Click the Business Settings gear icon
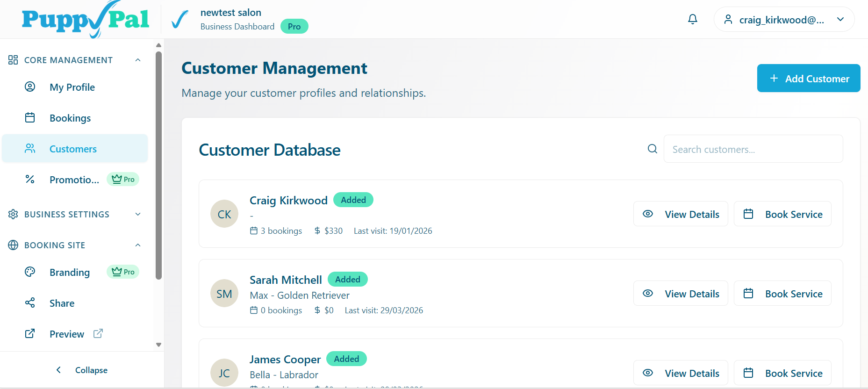This screenshot has width=868, height=389. point(13,214)
